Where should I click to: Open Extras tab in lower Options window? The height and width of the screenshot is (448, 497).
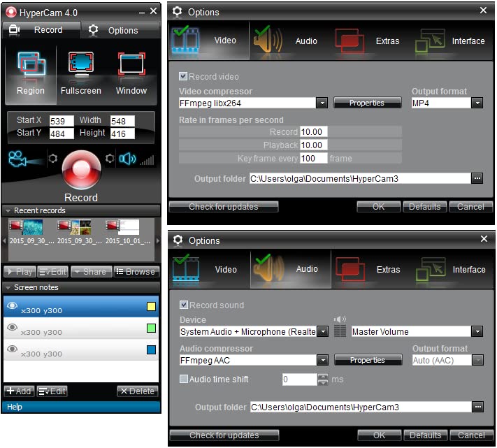[x=372, y=269]
